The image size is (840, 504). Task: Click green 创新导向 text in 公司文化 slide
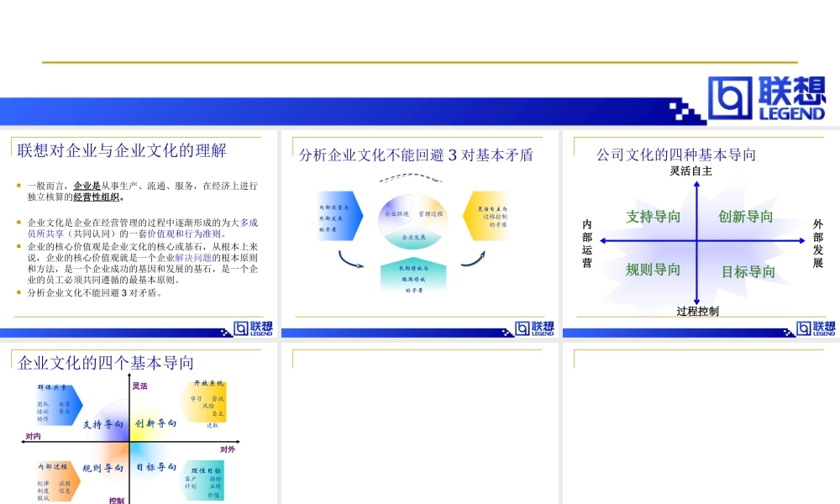pyautogui.click(x=745, y=217)
